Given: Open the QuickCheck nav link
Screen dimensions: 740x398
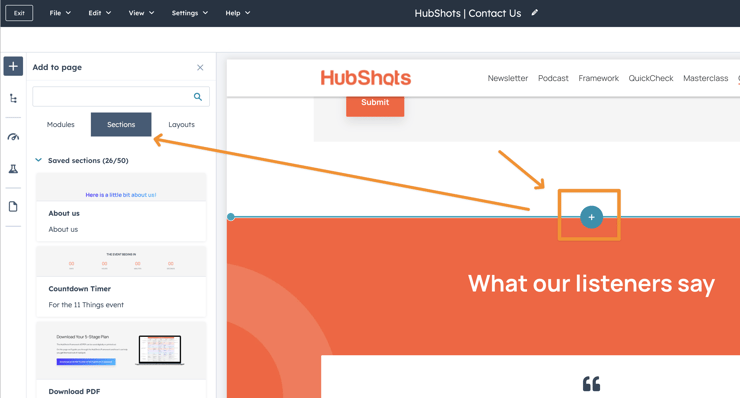Looking at the screenshot, I should pos(651,78).
